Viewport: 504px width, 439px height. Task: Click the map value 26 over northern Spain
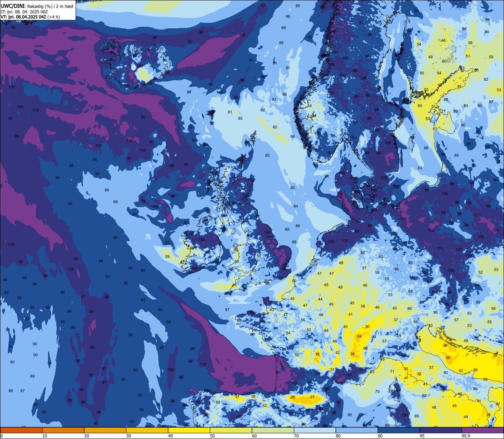point(293,397)
